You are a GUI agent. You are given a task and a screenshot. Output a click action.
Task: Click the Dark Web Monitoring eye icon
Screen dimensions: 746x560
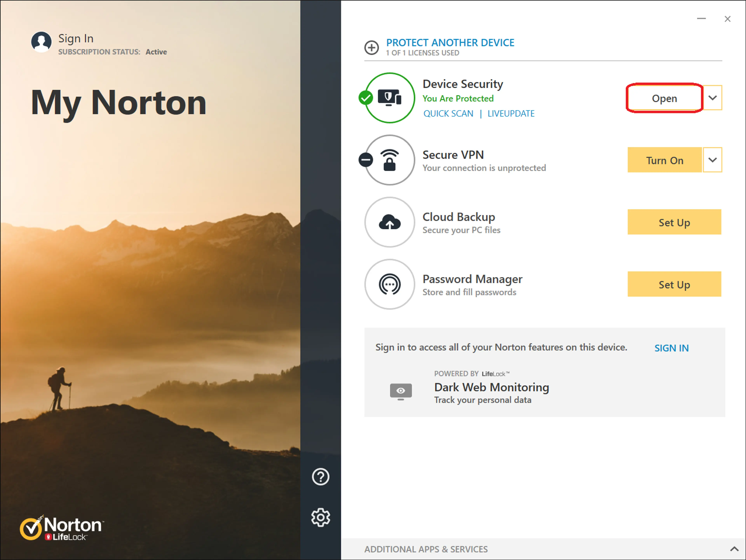[401, 391]
